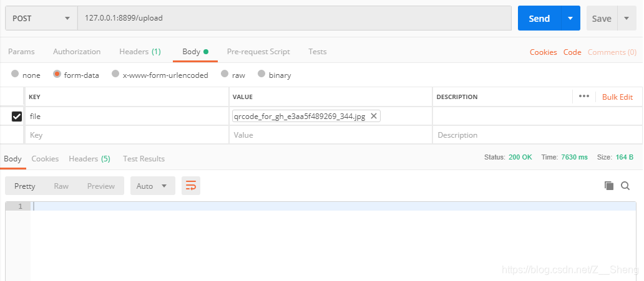Open the three-dots column options menu
The width and height of the screenshot is (644, 281).
583,97
